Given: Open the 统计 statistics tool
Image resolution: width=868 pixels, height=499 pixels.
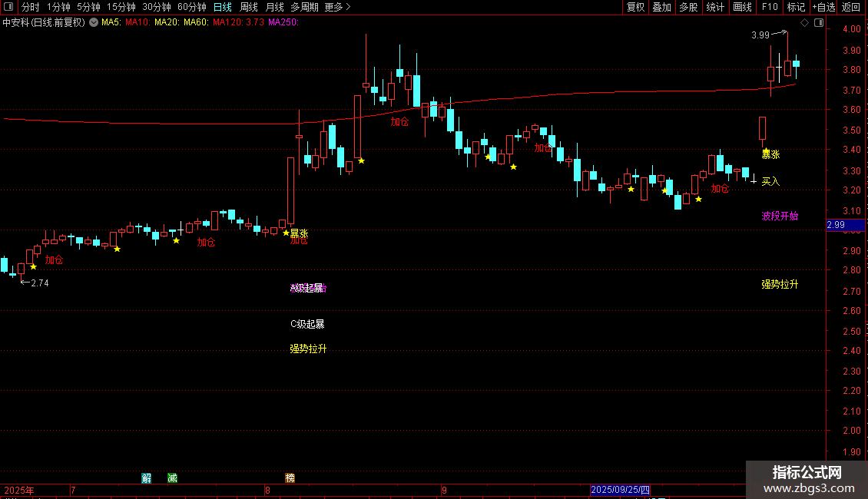Looking at the screenshot, I should [x=715, y=7].
